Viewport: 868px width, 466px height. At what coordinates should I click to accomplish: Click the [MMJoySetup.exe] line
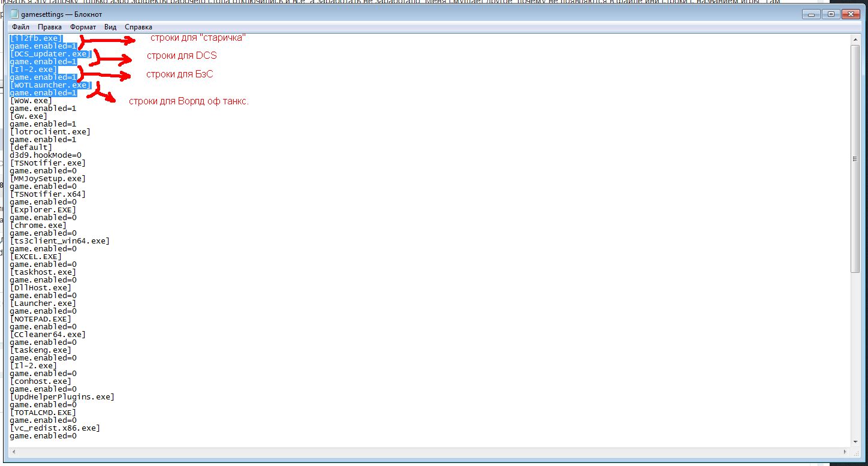pos(48,178)
